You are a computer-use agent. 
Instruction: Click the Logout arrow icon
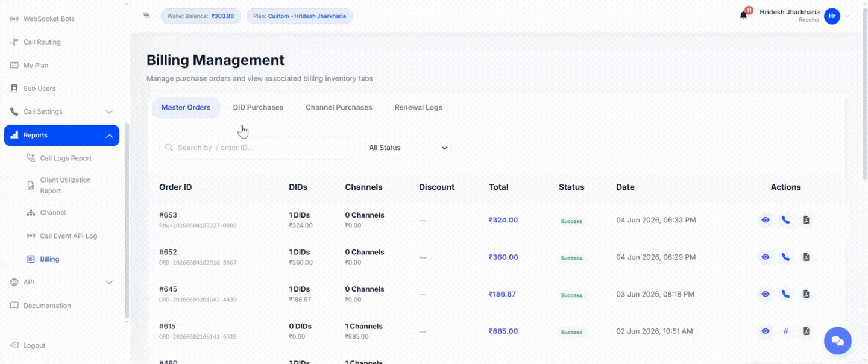pyautogui.click(x=14, y=345)
